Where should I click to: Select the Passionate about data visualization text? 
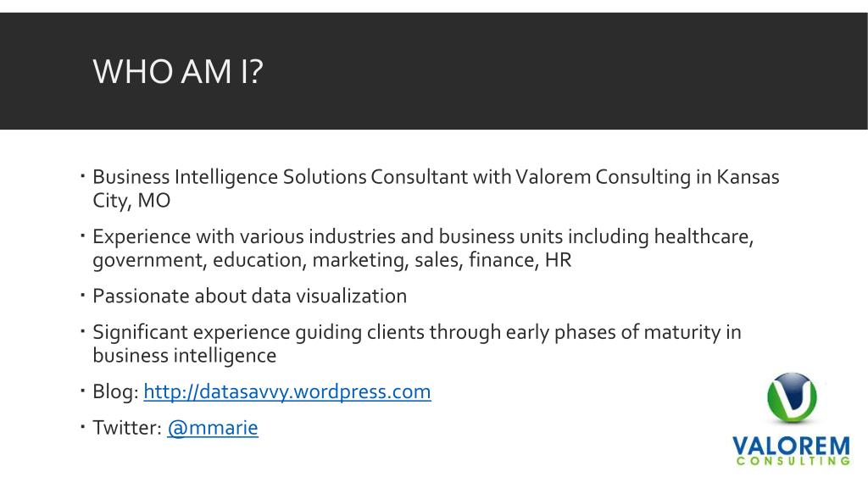250,296
